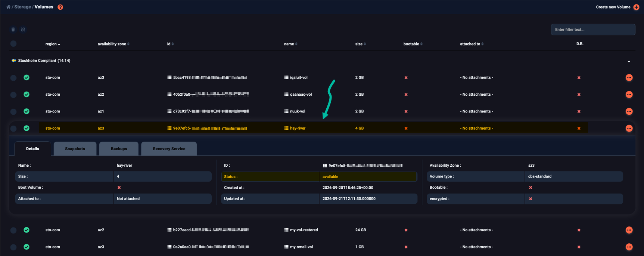Sort the table by size column
644x256 pixels.
[360, 44]
